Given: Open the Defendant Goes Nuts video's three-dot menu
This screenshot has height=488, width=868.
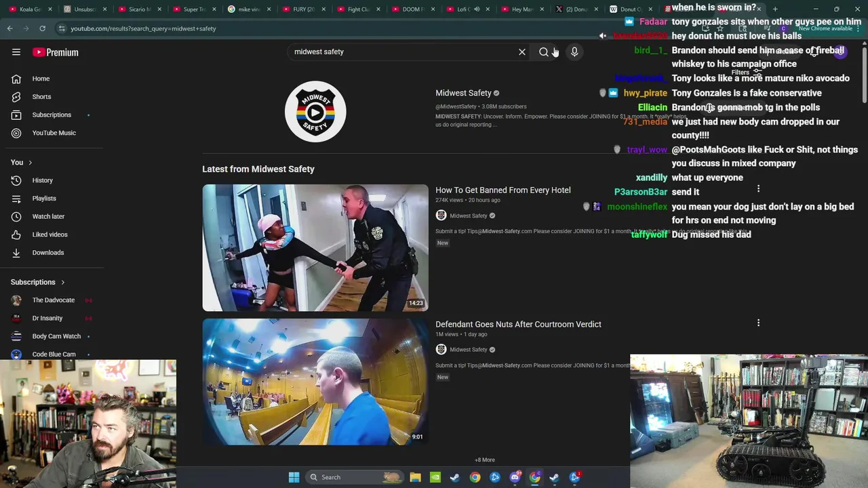Looking at the screenshot, I should [758, 323].
